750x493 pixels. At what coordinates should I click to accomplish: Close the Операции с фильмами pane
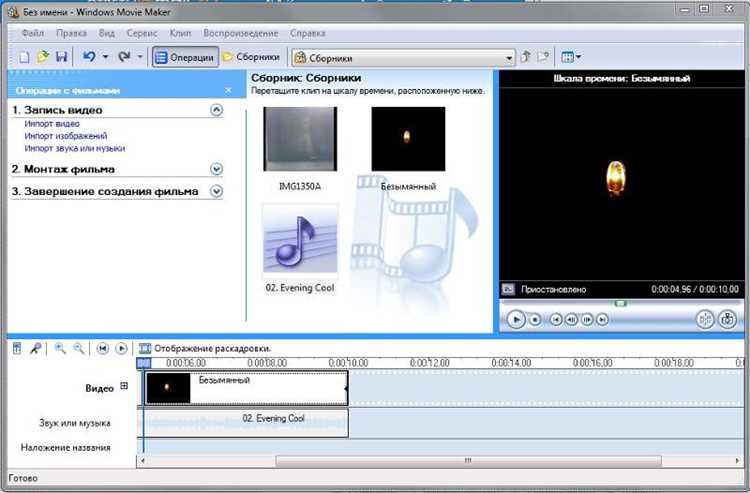[228, 90]
